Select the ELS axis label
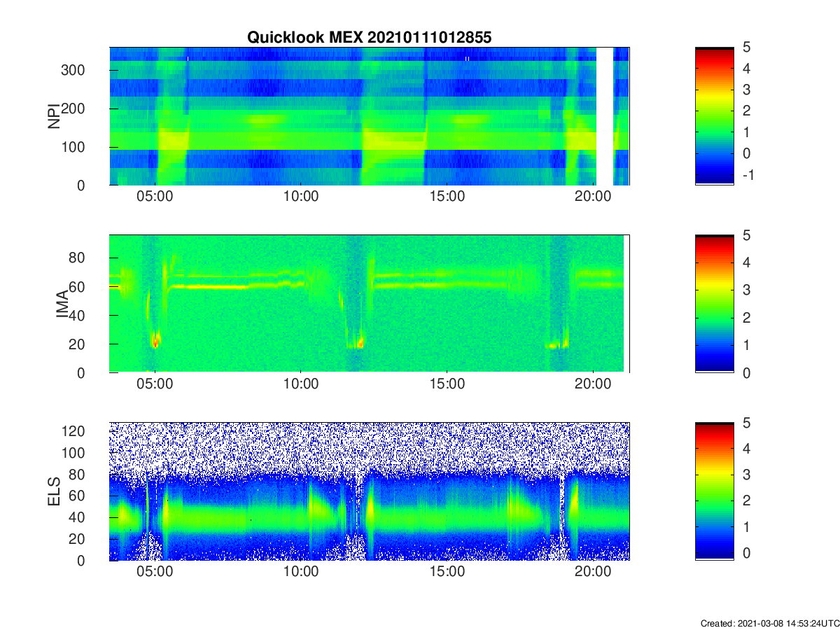 54,491
